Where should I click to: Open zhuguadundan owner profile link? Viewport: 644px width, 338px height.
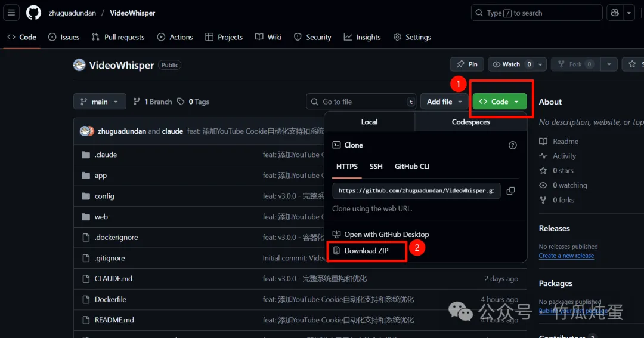pyautogui.click(x=72, y=13)
